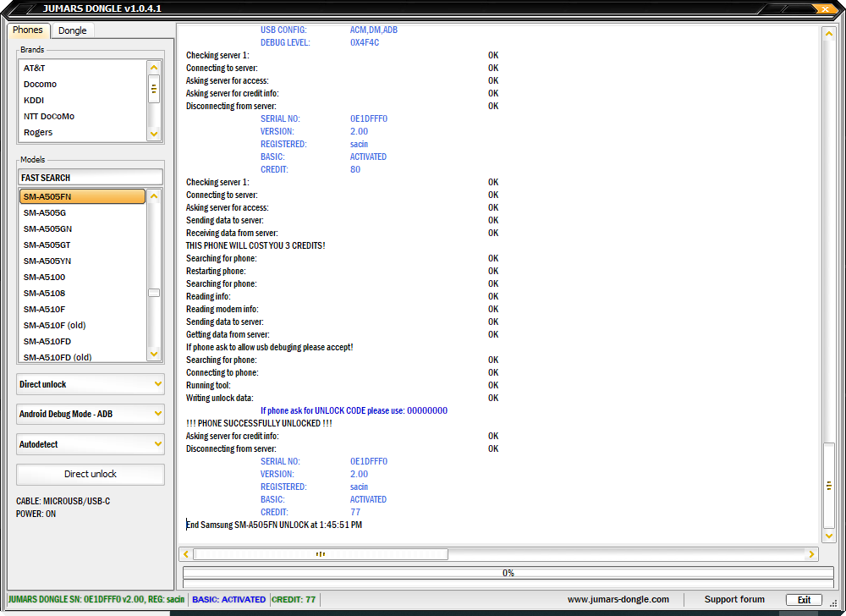Click the unlock code 00000000 log line
Screen dimensions: 846x616
pos(354,410)
